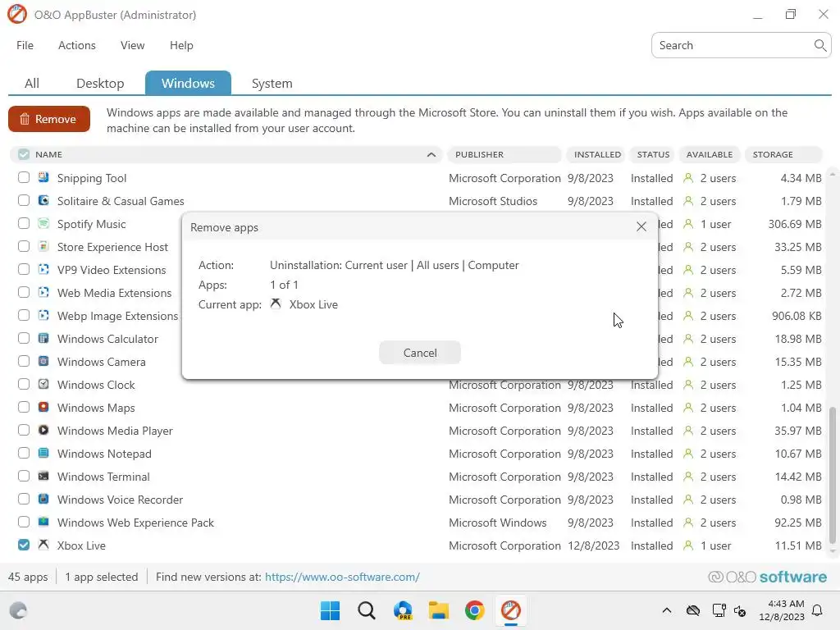Sort by the INSTALLED column
Image resolution: width=840 pixels, height=630 pixels.
(596, 154)
